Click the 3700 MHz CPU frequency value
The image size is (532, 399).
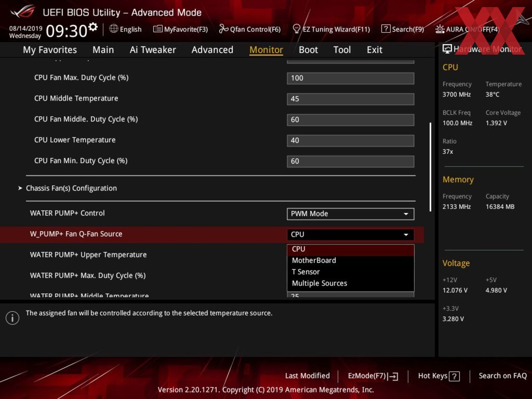coord(457,94)
